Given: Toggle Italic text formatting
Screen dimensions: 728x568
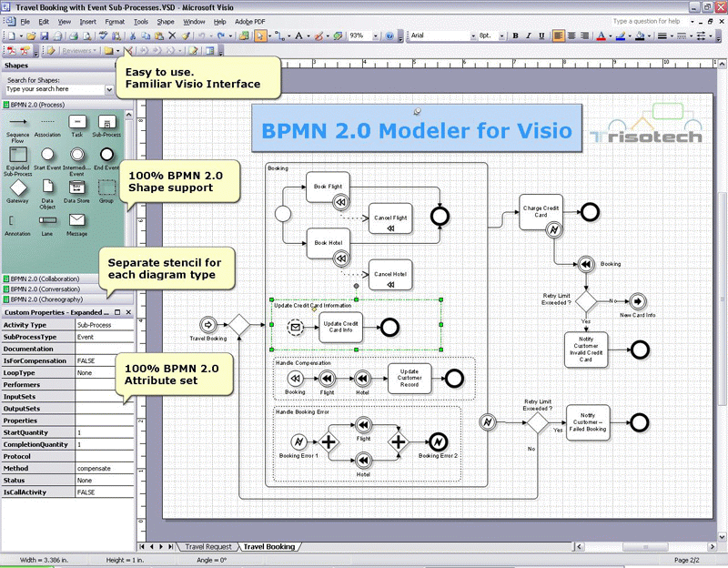Looking at the screenshot, I should tap(529, 35).
